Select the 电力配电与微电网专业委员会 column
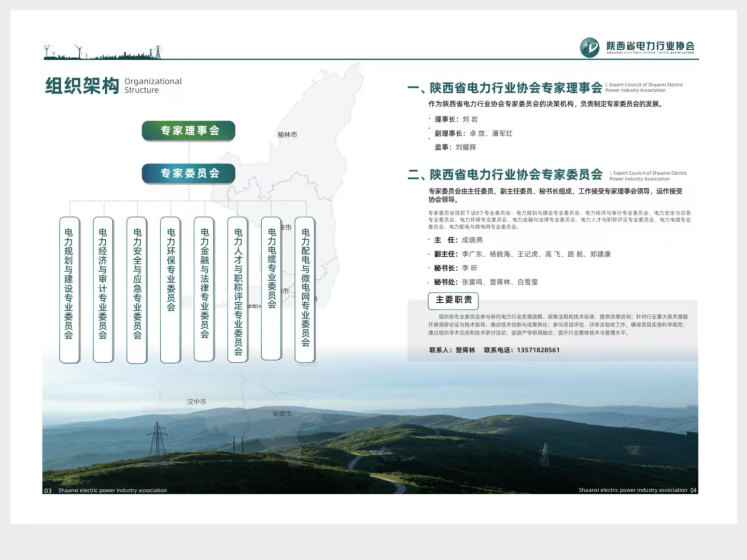The height and width of the screenshot is (560, 747). point(305,290)
